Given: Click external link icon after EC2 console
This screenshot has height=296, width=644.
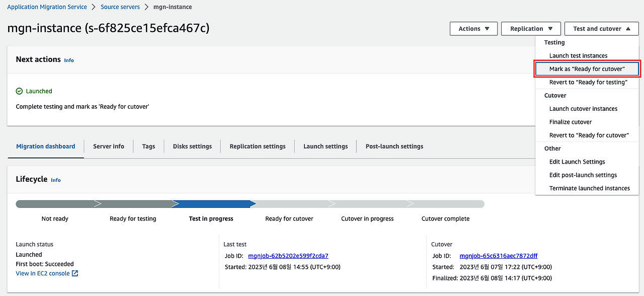Looking at the screenshot, I should [75, 273].
